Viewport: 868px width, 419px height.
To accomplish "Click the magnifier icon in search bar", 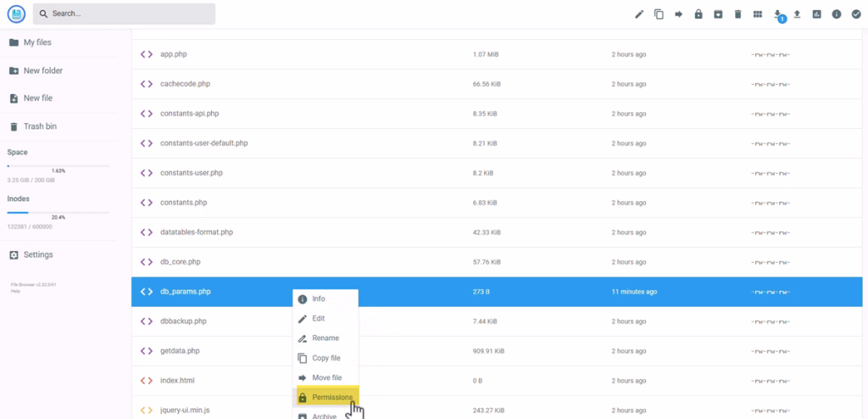I will pyautogui.click(x=44, y=14).
